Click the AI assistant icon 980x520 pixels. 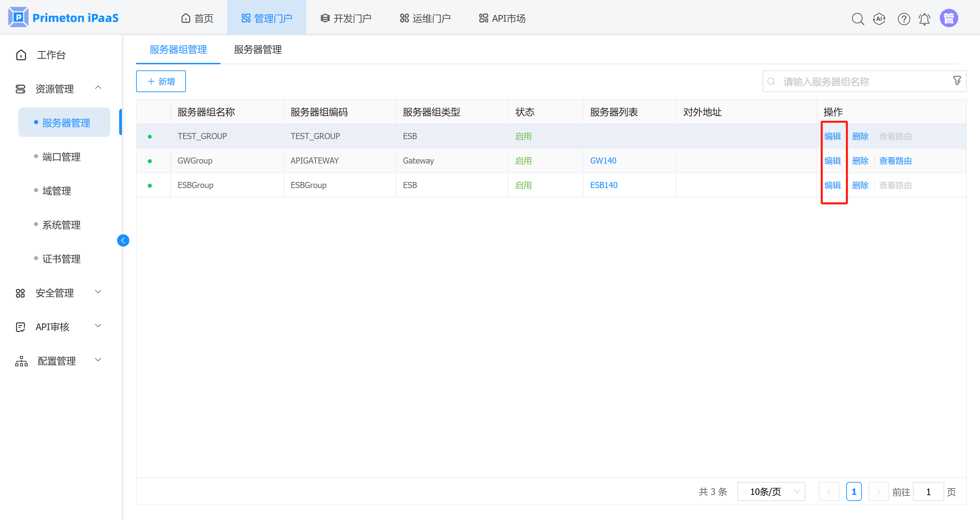pos(879,19)
